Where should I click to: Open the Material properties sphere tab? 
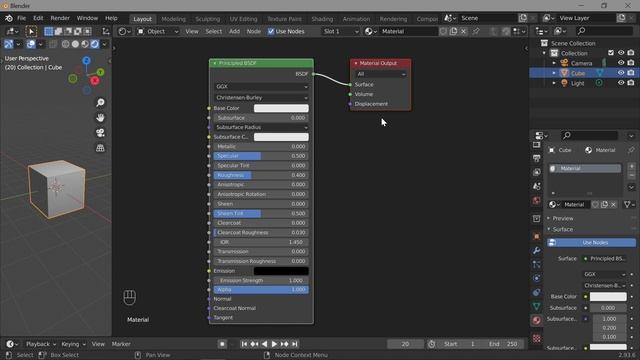click(536, 320)
